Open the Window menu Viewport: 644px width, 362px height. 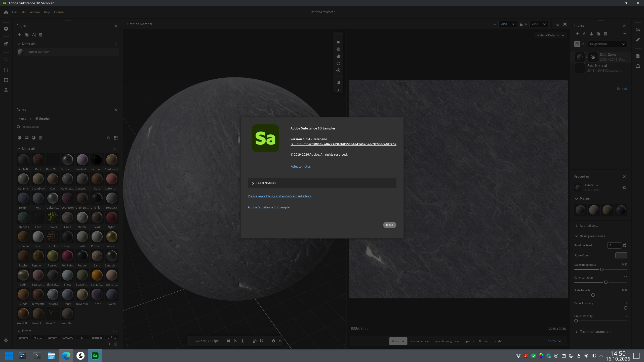coord(35,12)
